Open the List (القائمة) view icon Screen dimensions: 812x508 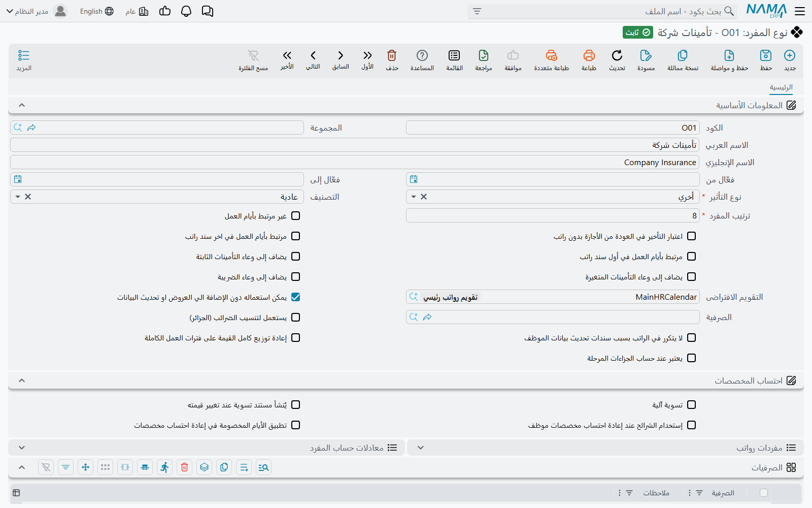pyautogui.click(x=454, y=55)
